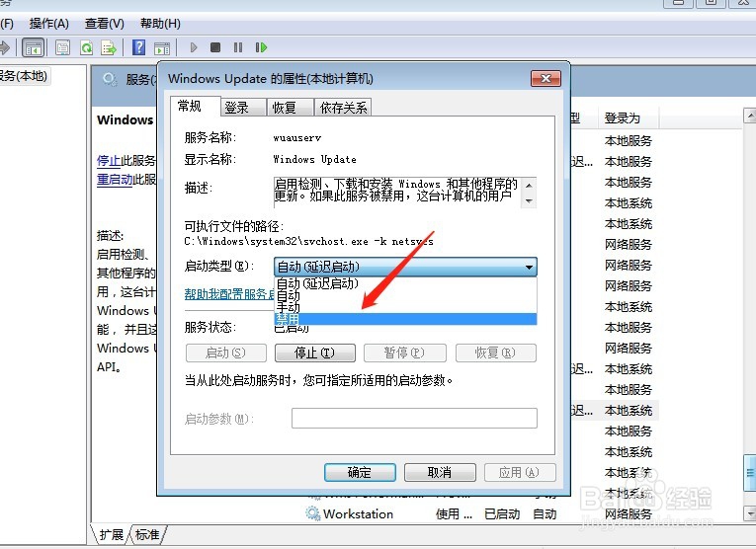Click the Workstation service gear icon
756x549 pixels.
coord(313,513)
